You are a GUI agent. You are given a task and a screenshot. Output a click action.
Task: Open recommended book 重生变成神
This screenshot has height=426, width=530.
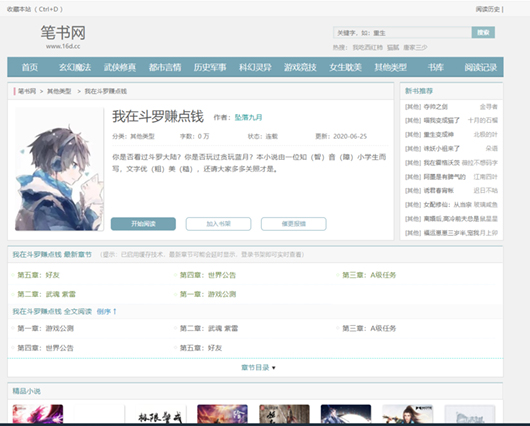[x=438, y=135]
